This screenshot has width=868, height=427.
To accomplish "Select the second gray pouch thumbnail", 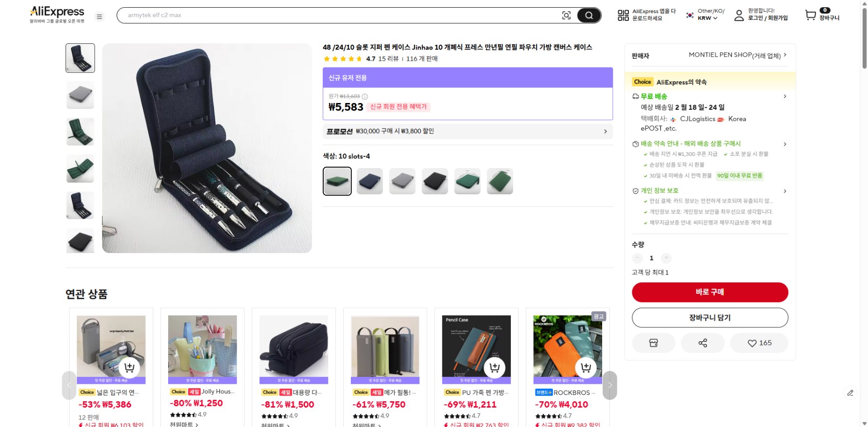I will pos(80,95).
